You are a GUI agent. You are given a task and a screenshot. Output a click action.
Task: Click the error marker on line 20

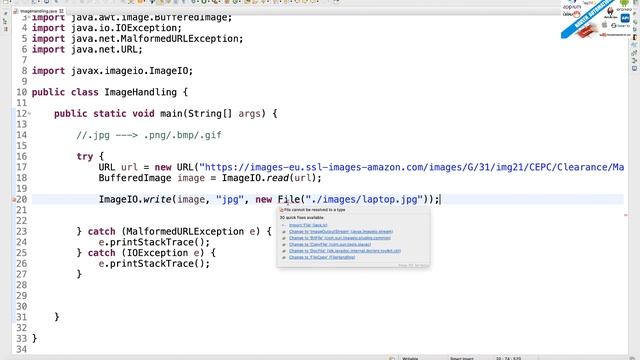pyautogui.click(x=14, y=200)
